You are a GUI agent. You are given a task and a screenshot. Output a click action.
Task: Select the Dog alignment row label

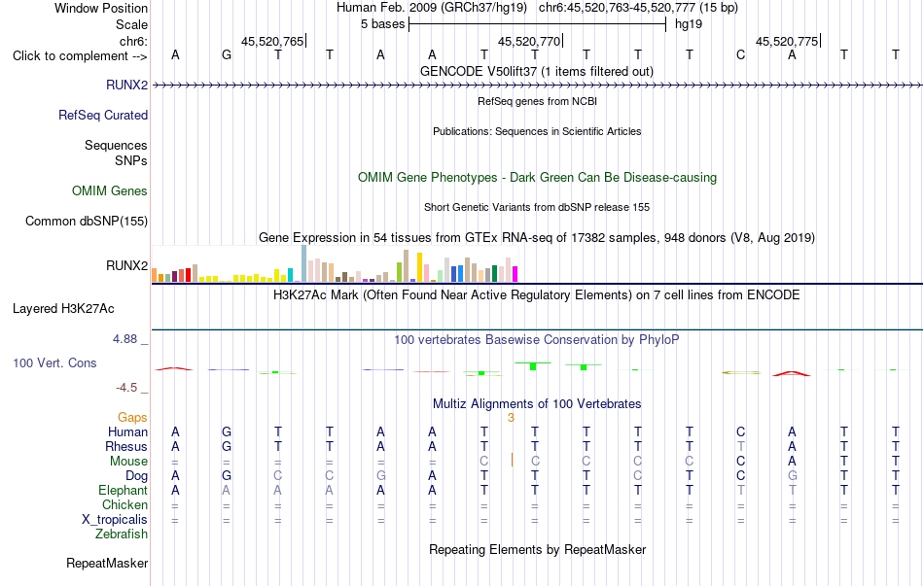click(136, 475)
